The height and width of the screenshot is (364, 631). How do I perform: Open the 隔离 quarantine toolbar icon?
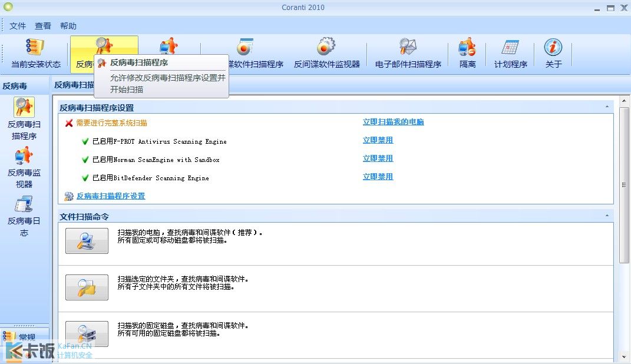tap(467, 54)
